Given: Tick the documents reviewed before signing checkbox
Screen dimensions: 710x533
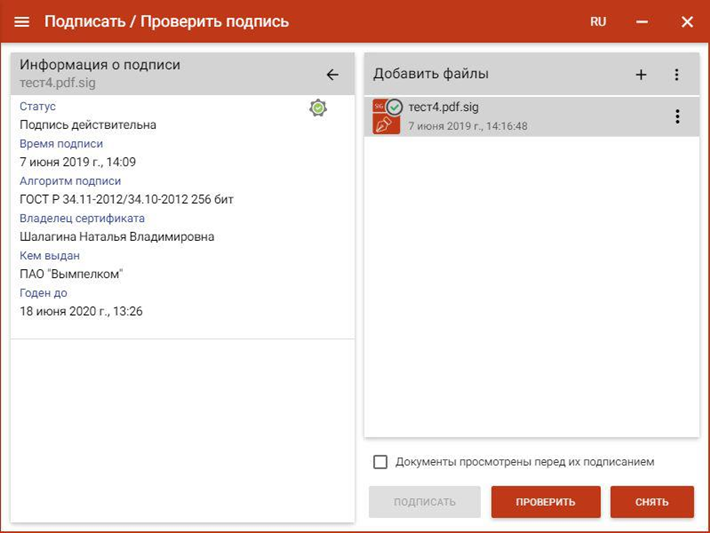Looking at the screenshot, I should point(380,462).
